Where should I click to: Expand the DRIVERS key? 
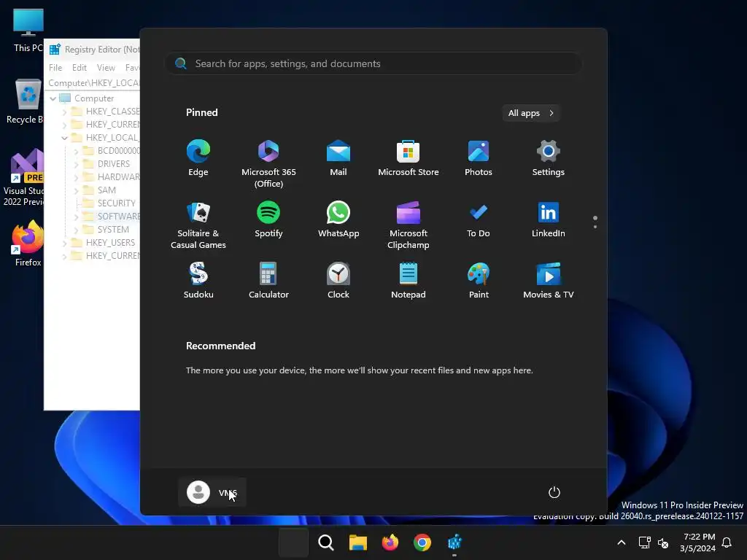coord(76,164)
